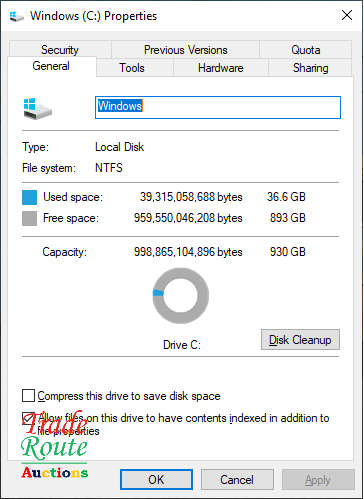Click the 930 GB capacity size

[x=288, y=252]
